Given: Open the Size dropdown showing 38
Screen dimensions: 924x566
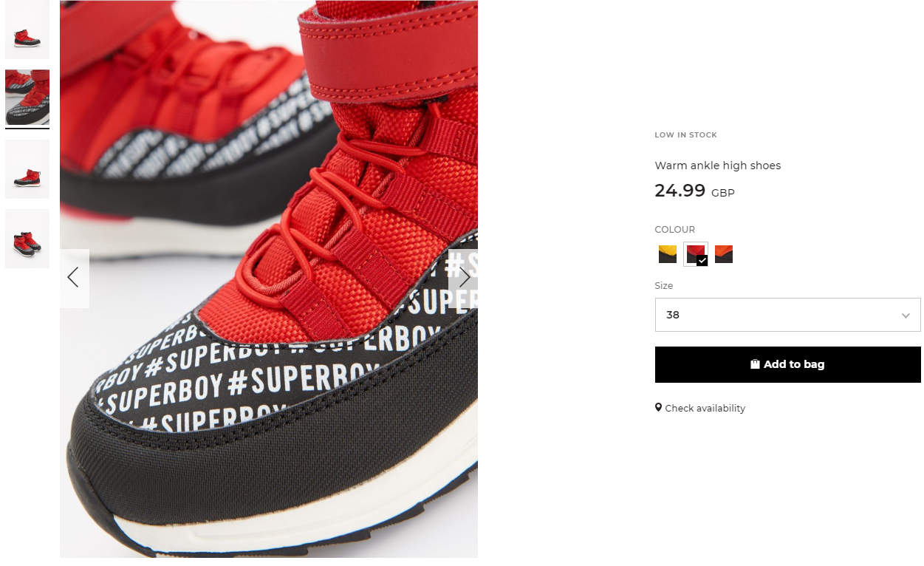Looking at the screenshot, I should pos(787,315).
